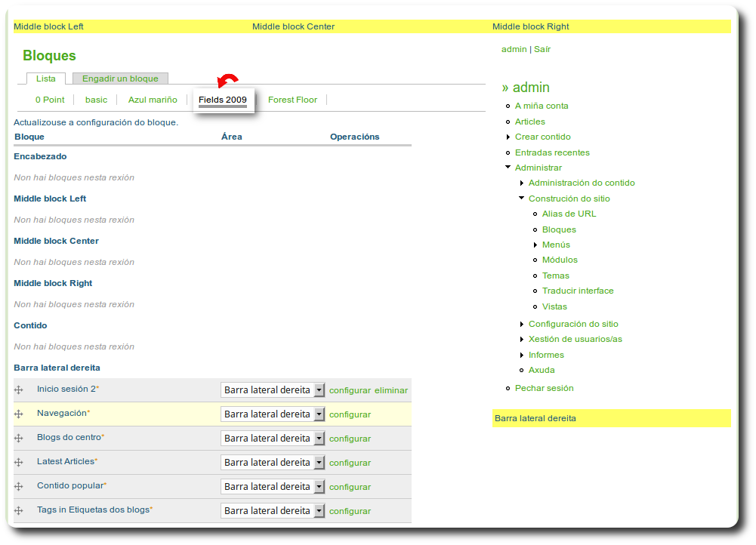The image size is (756, 545).
Task: Collapse the Administrar section
Action: click(508, 167)
